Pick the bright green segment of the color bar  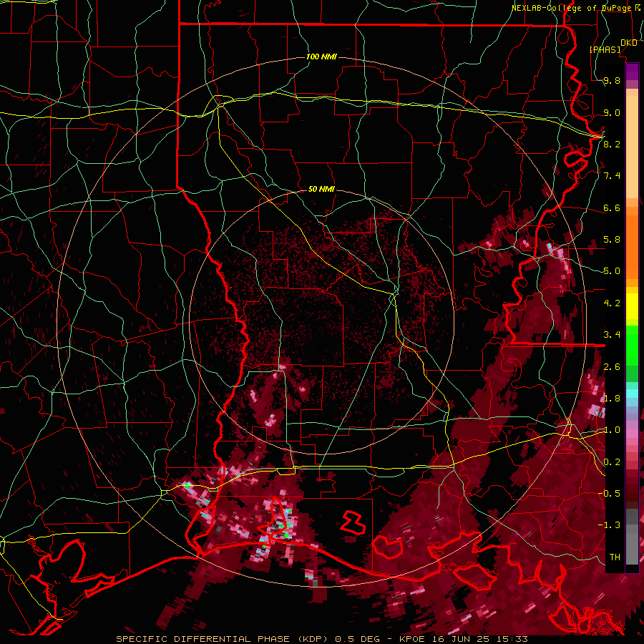pos(632,344)
